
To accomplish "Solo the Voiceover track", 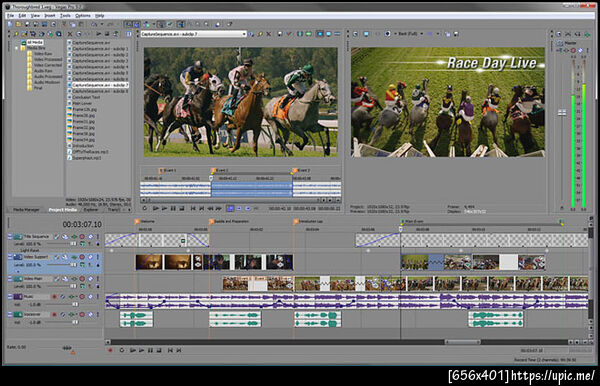I will pos(90,314).
